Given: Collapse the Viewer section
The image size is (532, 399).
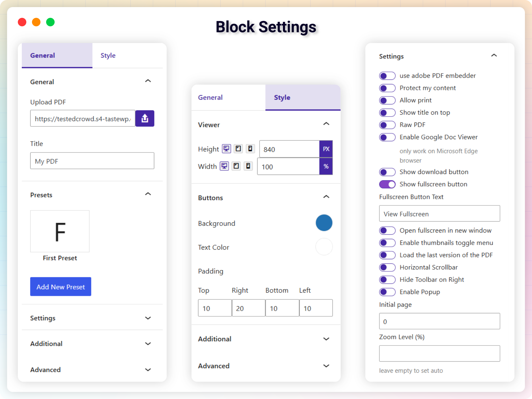Looking at the screenshot, I should [326, 124].
